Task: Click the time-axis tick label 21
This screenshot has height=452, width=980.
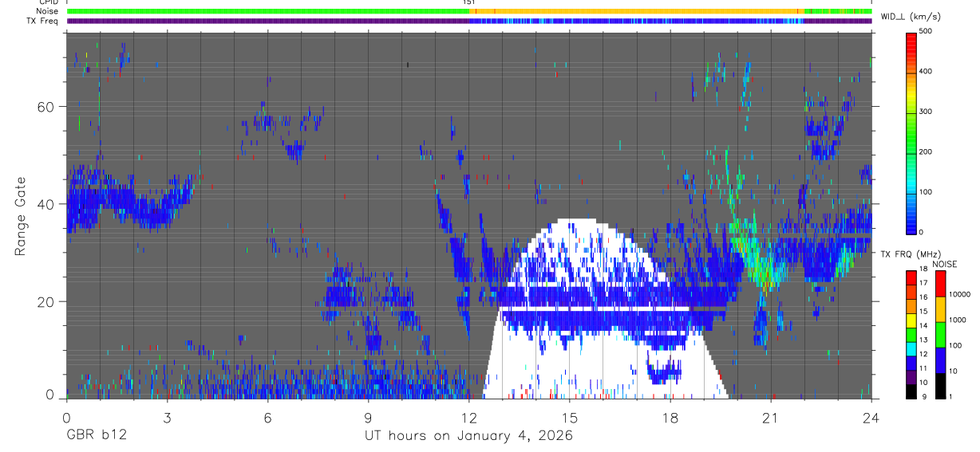Action: click(x=770, y=417)
